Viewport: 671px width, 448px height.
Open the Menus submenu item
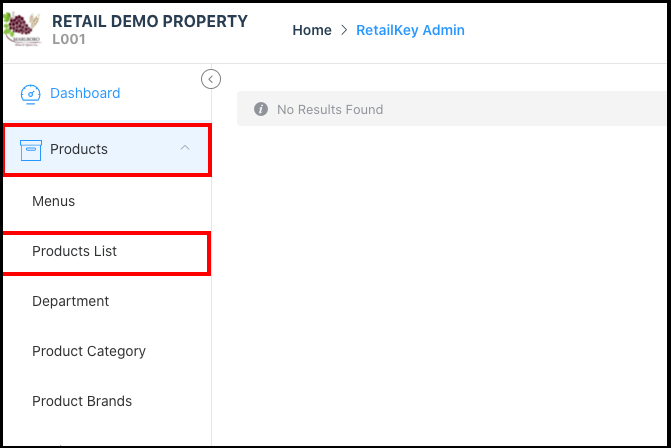coord(54,201)
